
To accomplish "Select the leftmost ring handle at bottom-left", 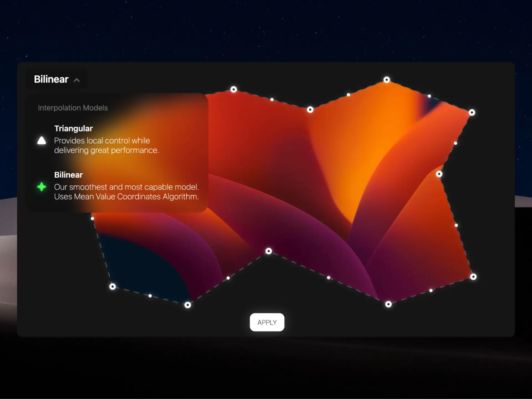I will [x=112, y=286].
